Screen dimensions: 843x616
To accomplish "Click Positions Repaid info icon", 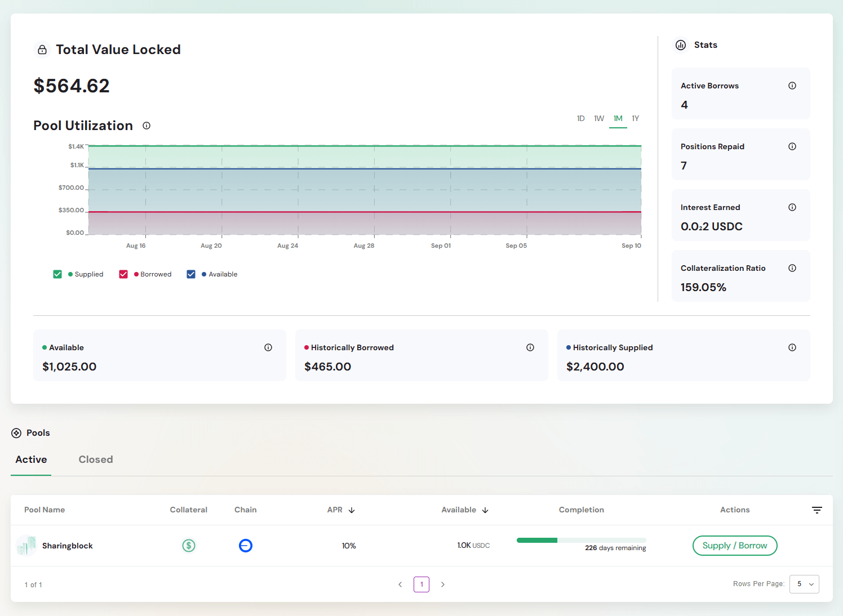I will coord(792,146).
